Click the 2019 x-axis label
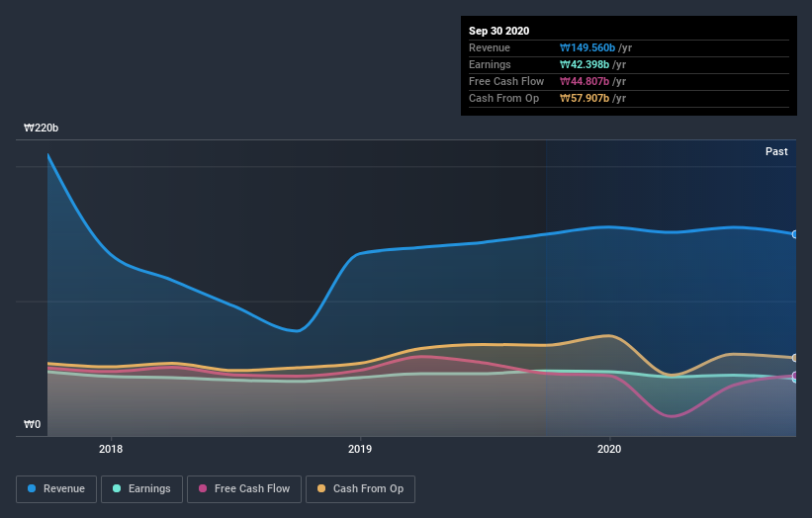 pyautogui.click(x=360, y=449)
